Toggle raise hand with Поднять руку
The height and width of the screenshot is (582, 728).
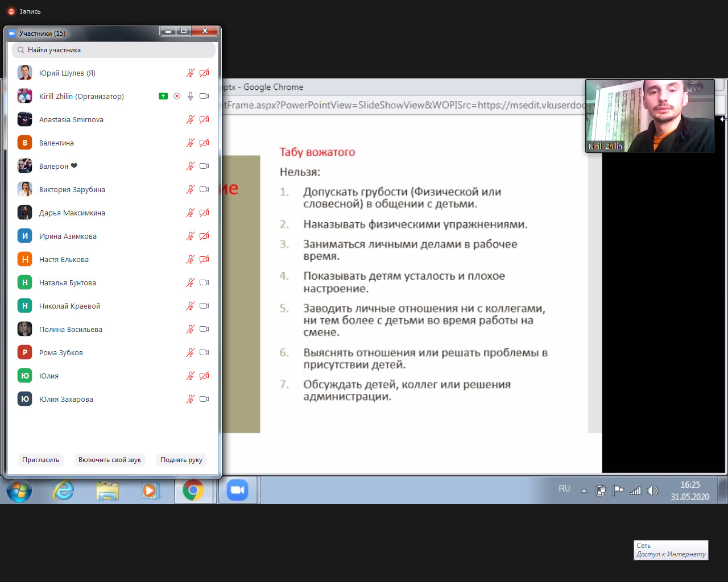pos(181,460)
